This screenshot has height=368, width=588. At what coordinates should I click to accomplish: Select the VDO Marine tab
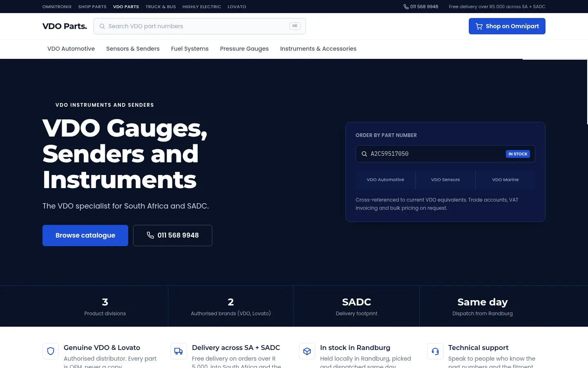click(506, 180)
